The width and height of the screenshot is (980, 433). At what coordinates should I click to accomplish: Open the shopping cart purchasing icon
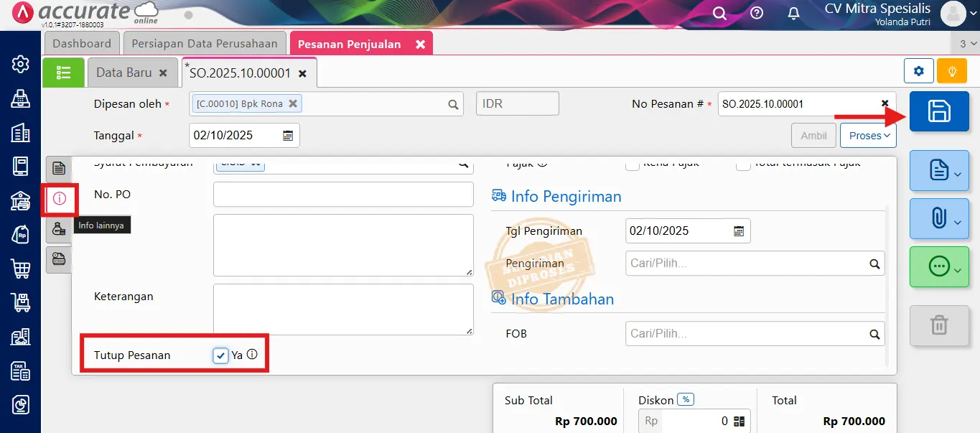click(x=19, y=267)
